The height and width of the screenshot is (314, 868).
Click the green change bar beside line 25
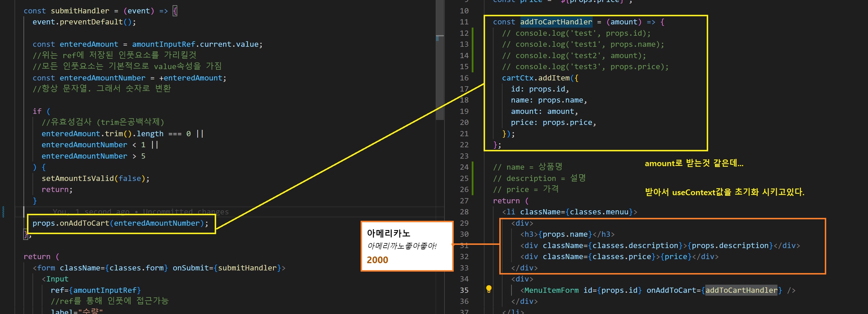[472, 178]
